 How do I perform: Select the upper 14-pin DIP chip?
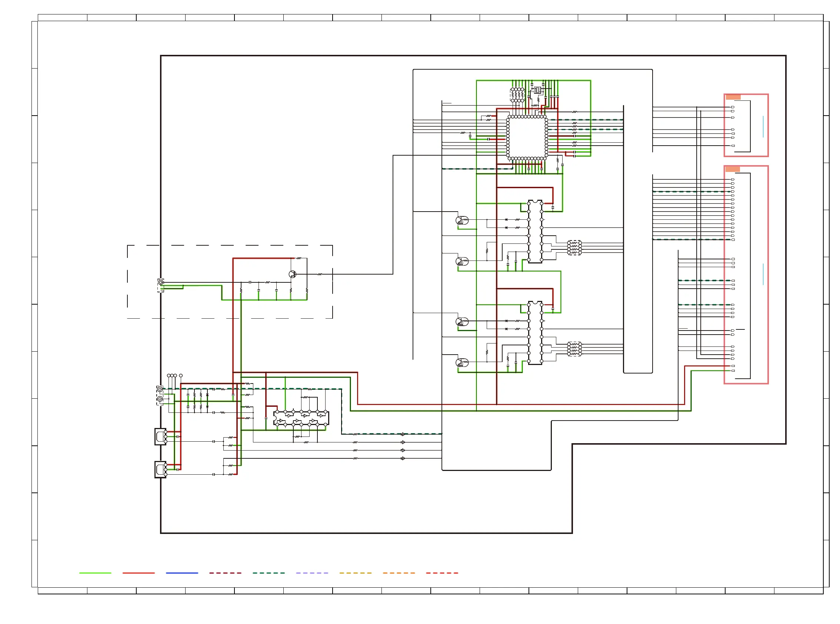click(x=535, y=232)
